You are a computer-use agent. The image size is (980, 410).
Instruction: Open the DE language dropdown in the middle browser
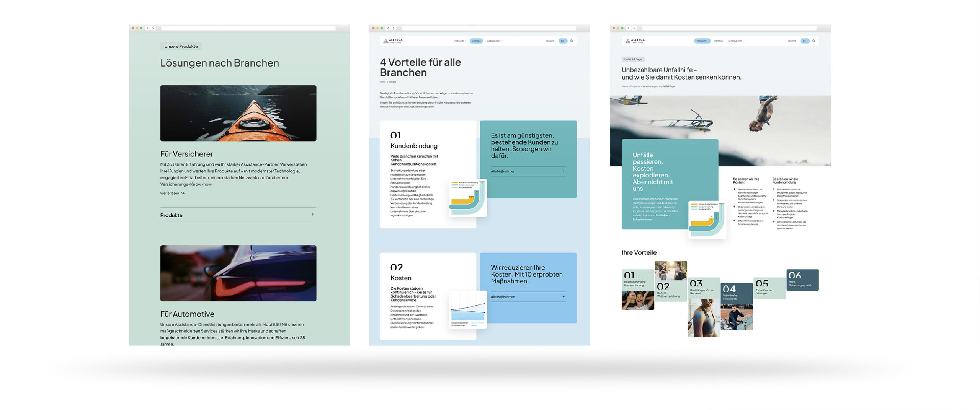pyautogui.click(x=563, y=41)
